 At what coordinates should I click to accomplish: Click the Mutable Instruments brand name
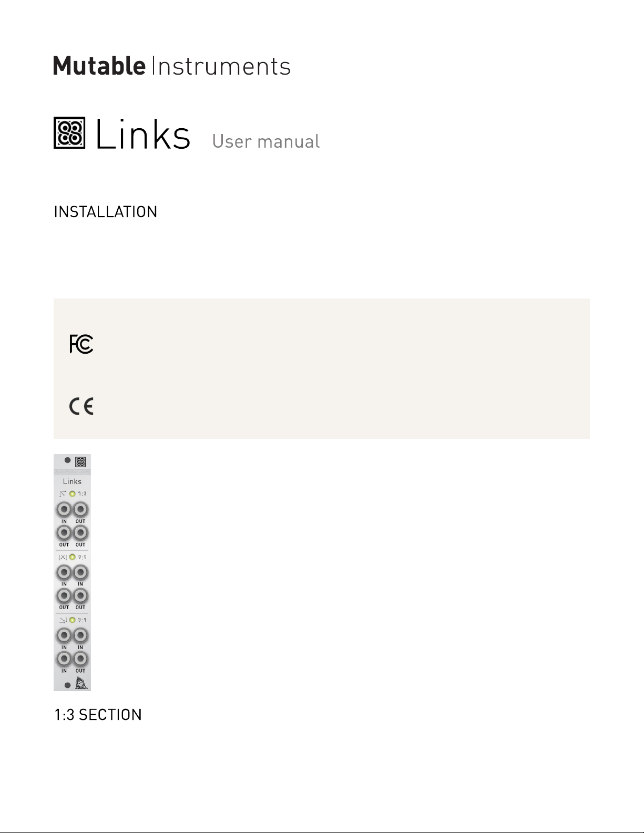coord(172,66)
